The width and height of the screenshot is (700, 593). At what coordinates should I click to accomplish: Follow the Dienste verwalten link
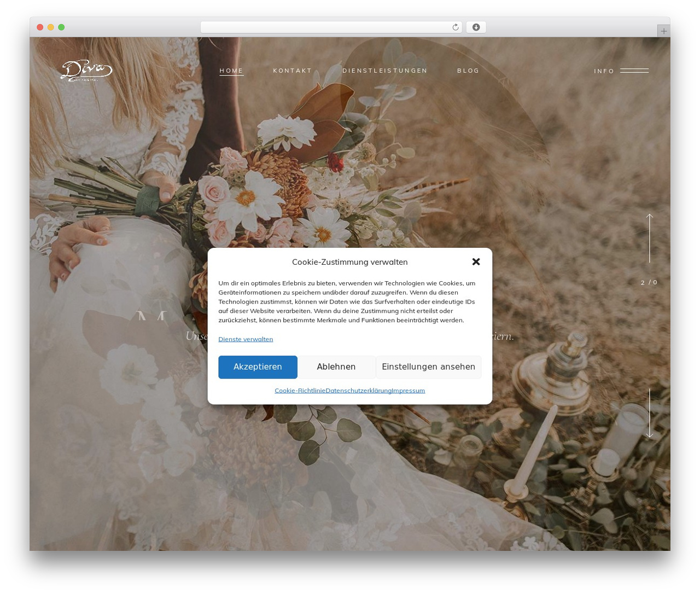coord(246,339)
